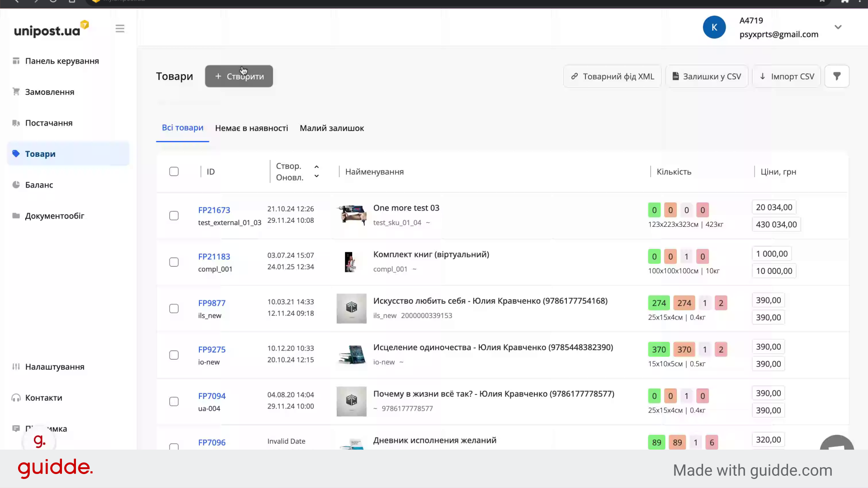Click pink 2 badge in FP9877 row
This screenshot has width=868, height=488.
tap(721, 303)
